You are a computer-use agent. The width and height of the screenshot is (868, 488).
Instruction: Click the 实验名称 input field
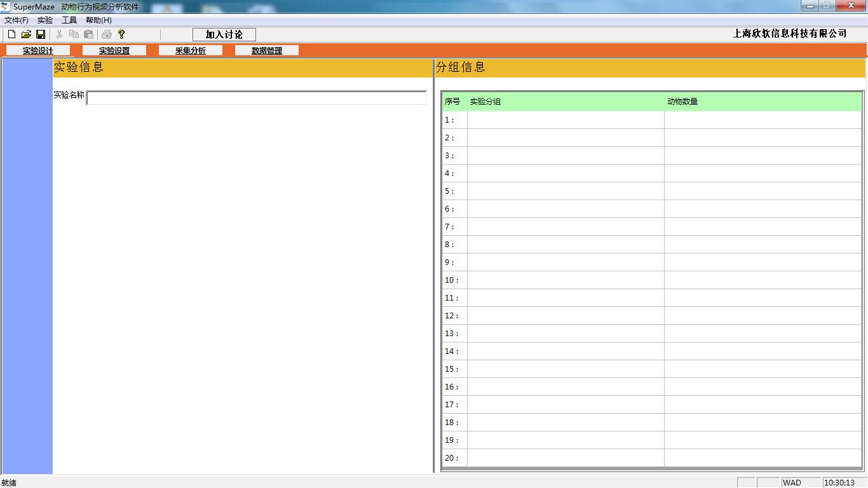point(257,98)
